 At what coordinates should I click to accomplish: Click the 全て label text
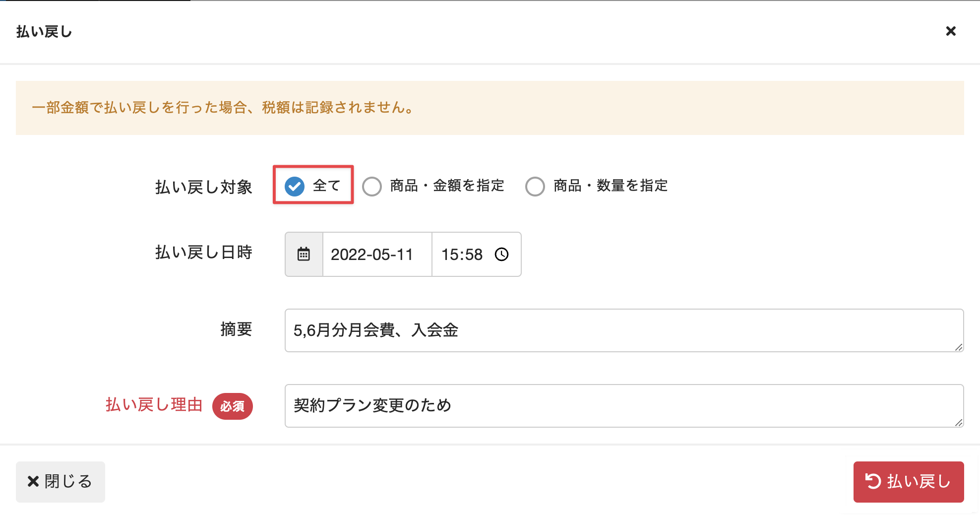click(326, 186)
